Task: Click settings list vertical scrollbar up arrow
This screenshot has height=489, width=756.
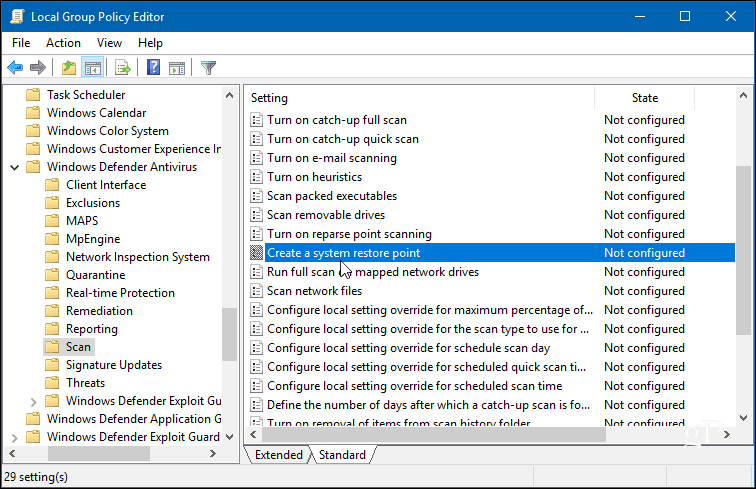Action: [x=743, y=95]
